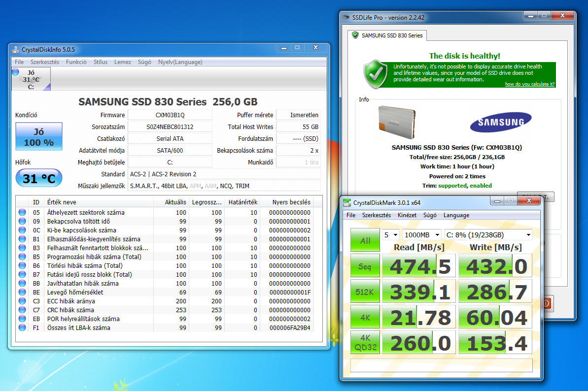
Task: Click the 'how do you calculate it?' link
Action: click(530, 84)
